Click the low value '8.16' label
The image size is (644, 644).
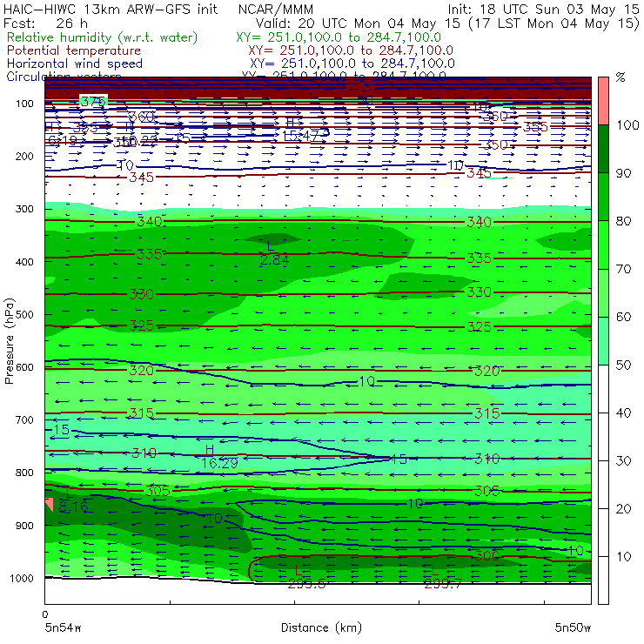(73, 506)
